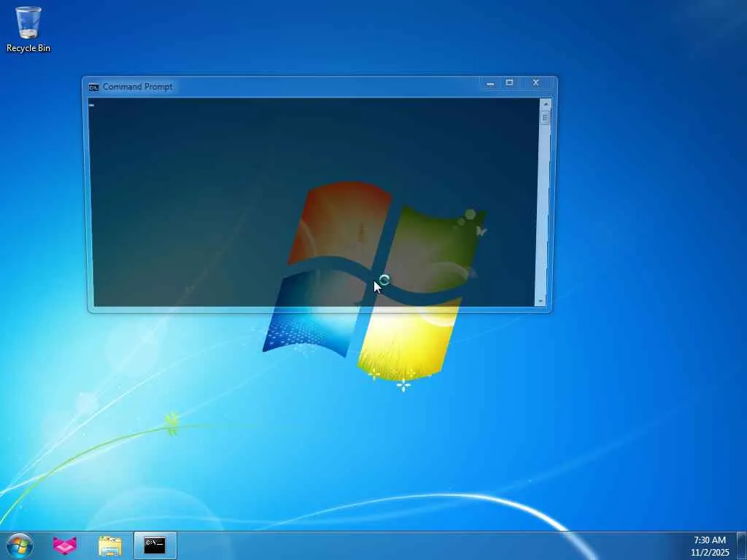This screenshot has width=747, height=560.
Task: Focus the Command Prompt console area
Action: (x=314, y=203)
